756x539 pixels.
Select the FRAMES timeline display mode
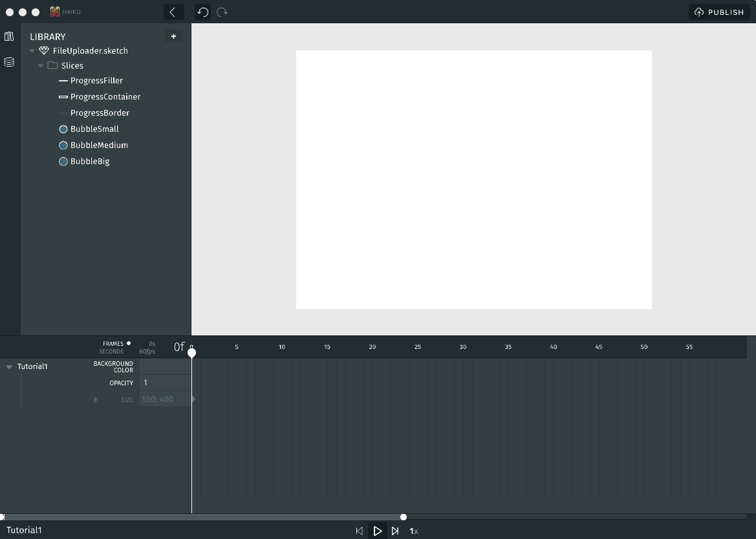(113, 344)
